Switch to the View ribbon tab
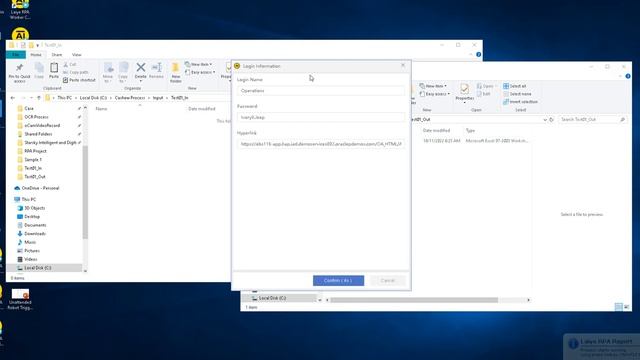This screenshot has width=640, height=360. pos(76,55)
